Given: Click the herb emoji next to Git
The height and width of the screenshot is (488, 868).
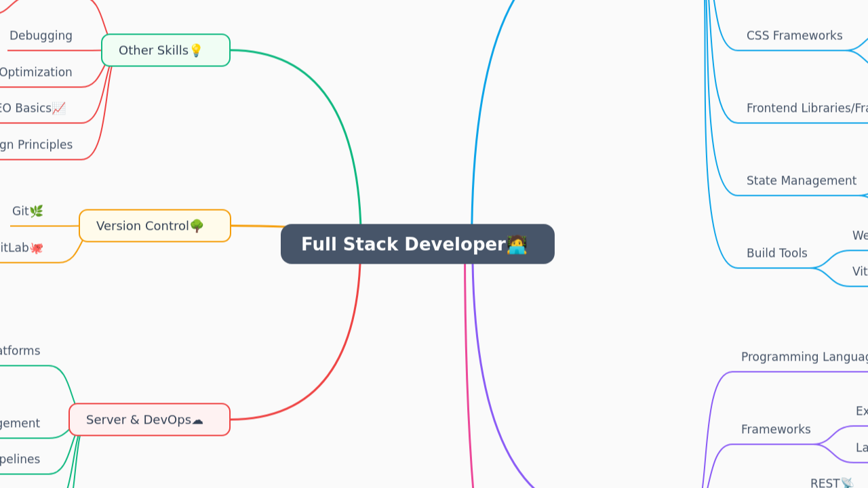Looking at the screenshot, I should point(37,211).
